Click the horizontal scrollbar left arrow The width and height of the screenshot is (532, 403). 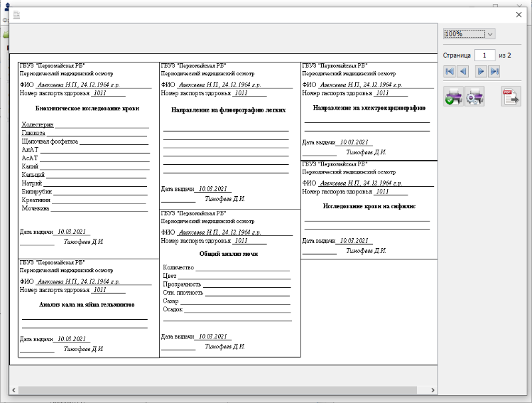coord(13,390)
